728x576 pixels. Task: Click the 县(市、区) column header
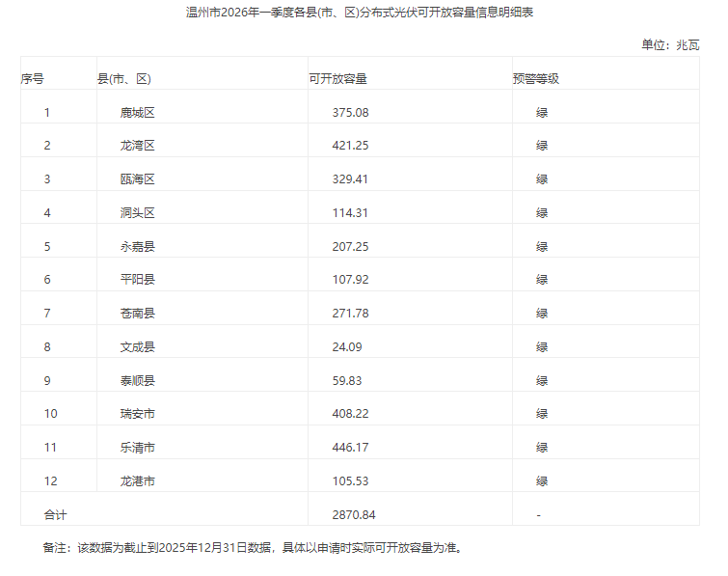coord(124,79)
